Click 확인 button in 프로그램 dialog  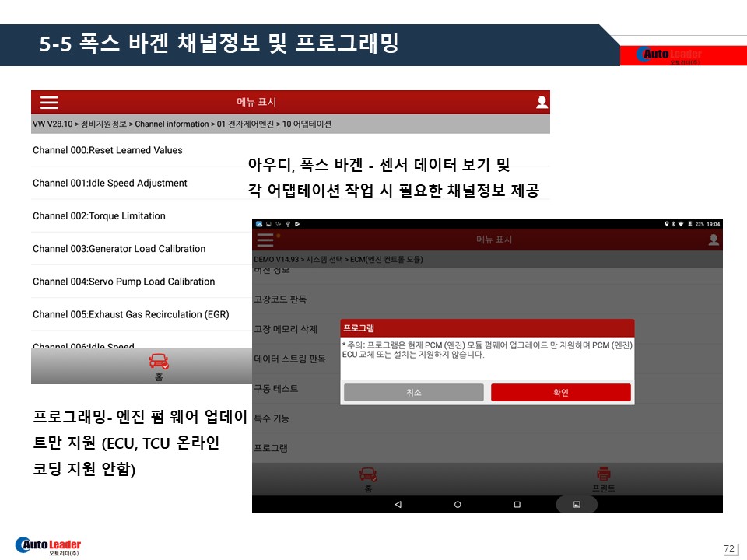pyautogui.click(x=561, y=392)
